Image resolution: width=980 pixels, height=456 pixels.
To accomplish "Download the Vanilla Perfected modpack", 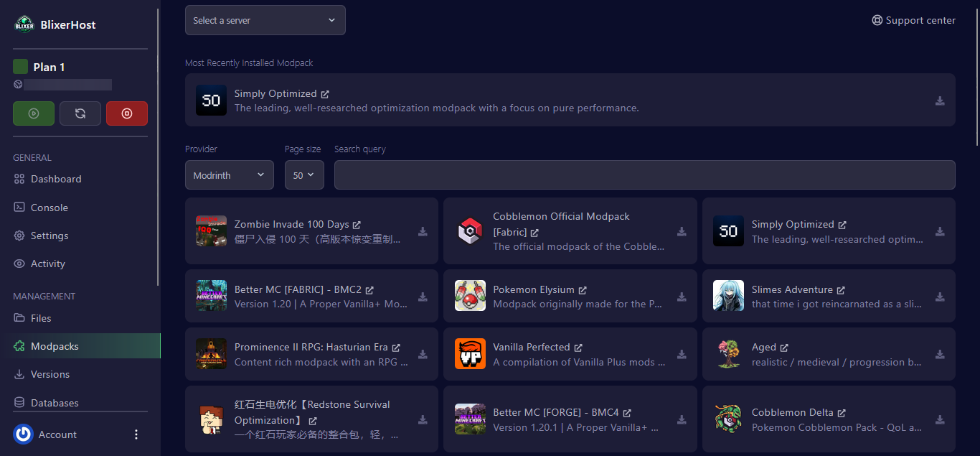I will pos(682,354).
